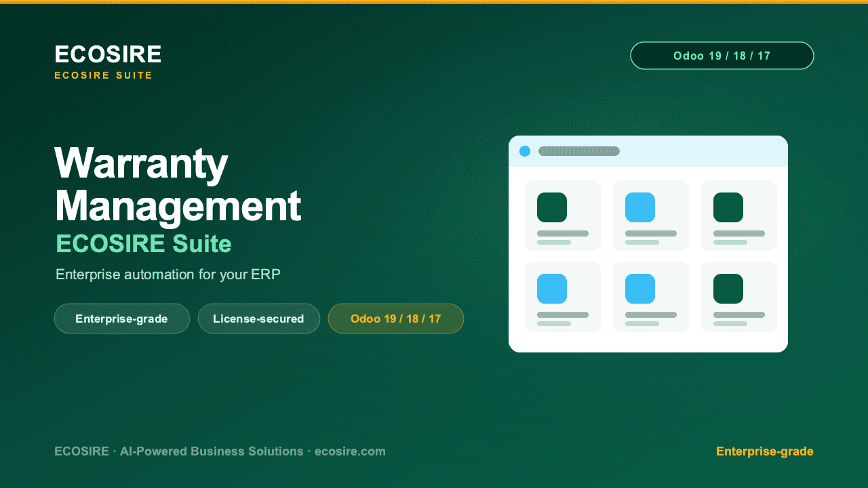Select the blue icon in the bottom-middle card

click(640, 289)
